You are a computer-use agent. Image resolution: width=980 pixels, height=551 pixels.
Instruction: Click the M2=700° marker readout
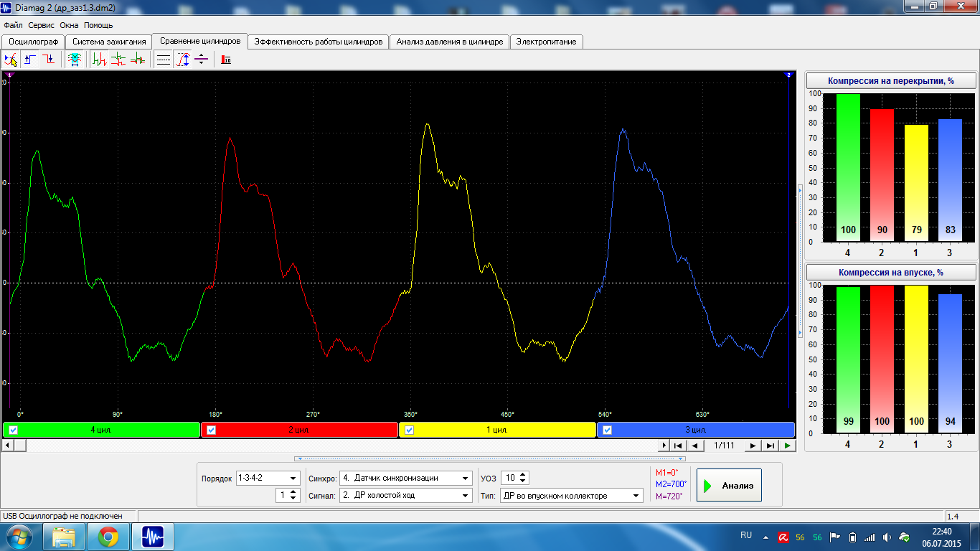click(x=671, y=484)
